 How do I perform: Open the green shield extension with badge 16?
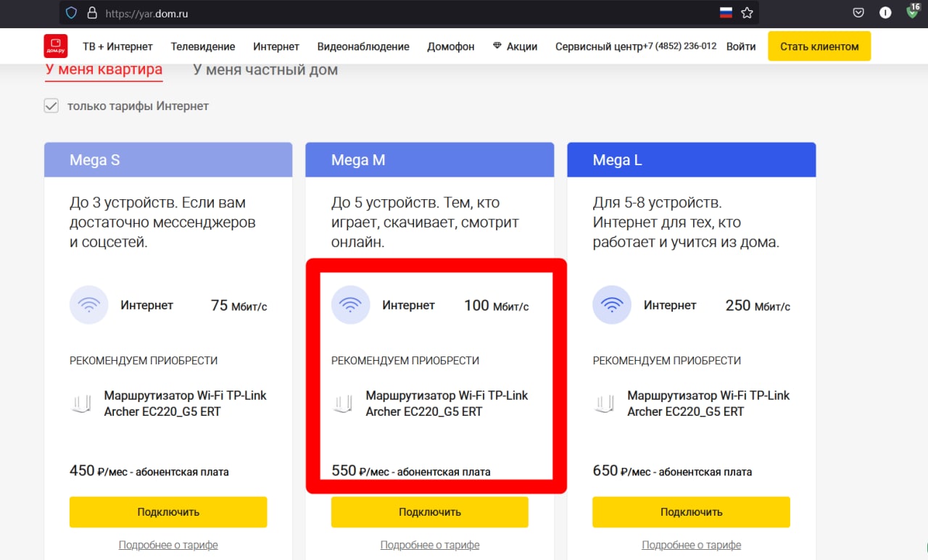[913, 11]
